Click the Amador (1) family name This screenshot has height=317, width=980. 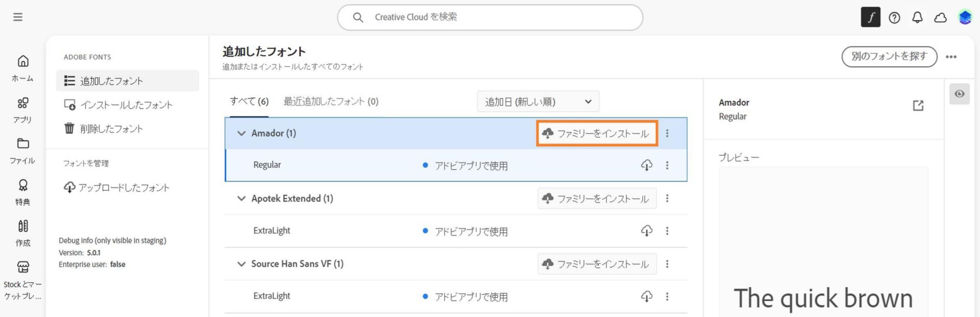(274, 133)
